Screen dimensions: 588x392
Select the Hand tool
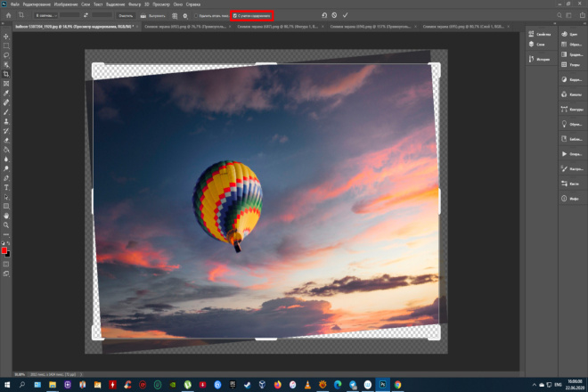coord(6,216)
